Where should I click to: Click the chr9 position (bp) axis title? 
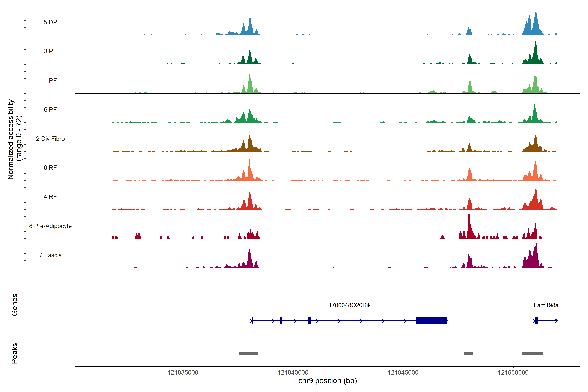[327, 381]
